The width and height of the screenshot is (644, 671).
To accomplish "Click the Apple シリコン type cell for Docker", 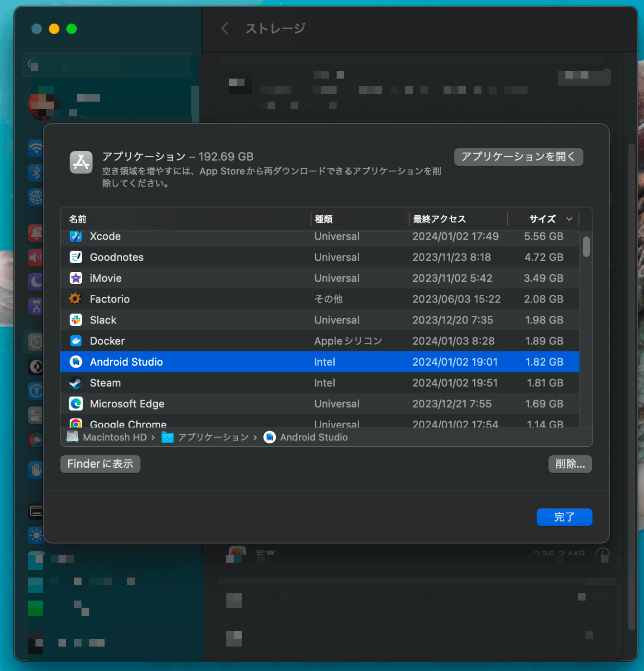I will tap(348, 341).
